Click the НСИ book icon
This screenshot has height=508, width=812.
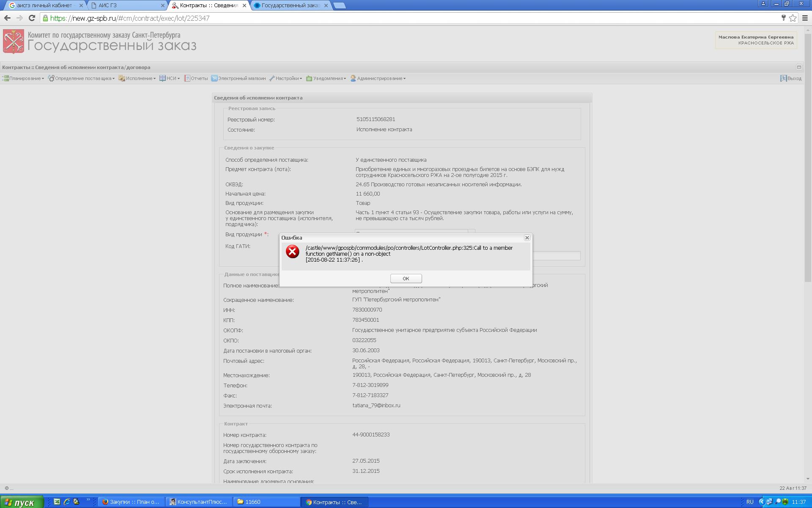[x=162, y=78]
